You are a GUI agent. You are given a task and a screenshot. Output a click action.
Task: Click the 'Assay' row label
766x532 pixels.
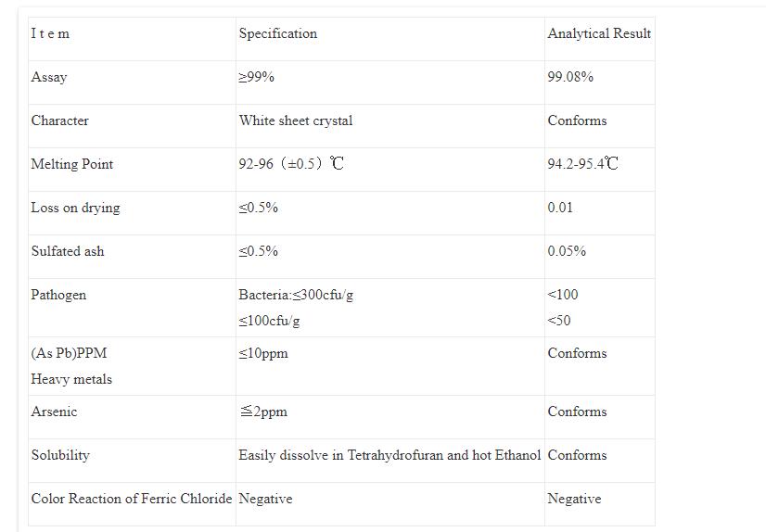[49, 78]
